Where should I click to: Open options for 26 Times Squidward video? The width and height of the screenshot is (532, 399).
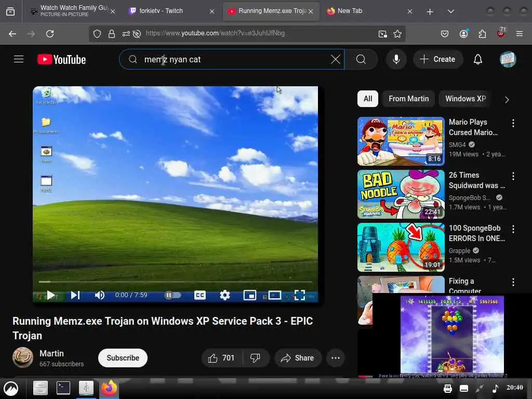point(513,176)
